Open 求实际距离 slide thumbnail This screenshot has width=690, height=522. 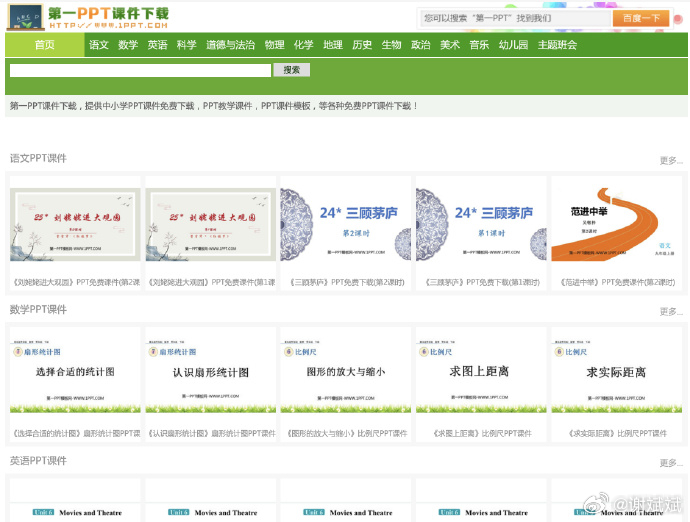click(x=617, y=376)
